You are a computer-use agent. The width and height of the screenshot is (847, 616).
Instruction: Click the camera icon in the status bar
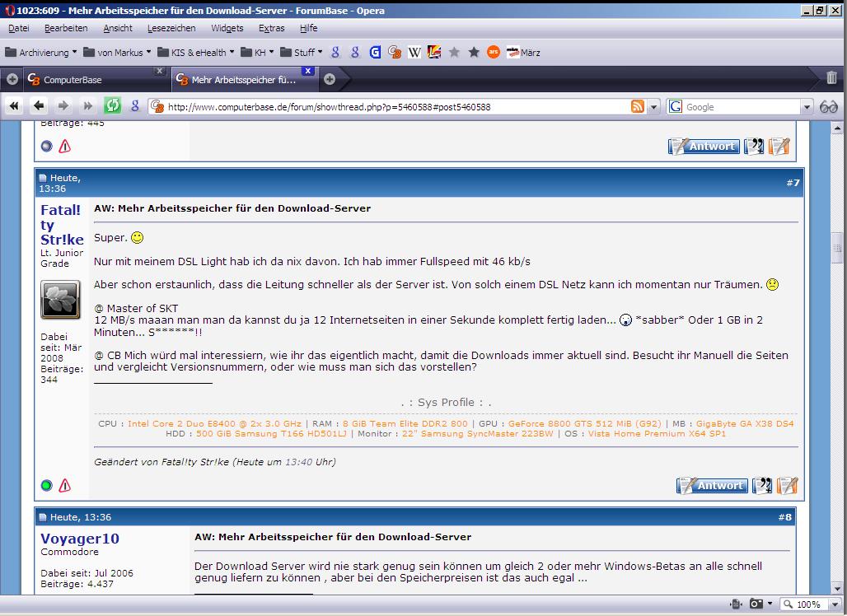(756, 604)
